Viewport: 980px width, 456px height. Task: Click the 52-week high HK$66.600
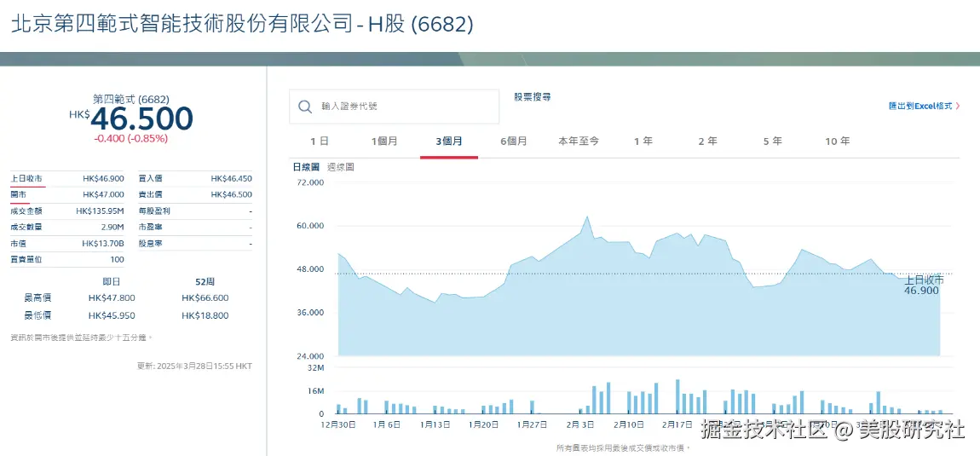205,297
